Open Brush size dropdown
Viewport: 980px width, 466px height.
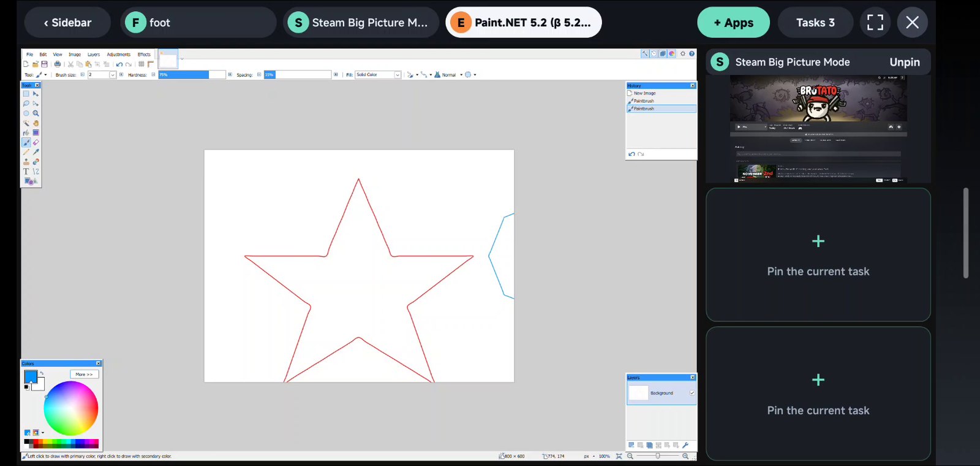click(x=113, y=75)
